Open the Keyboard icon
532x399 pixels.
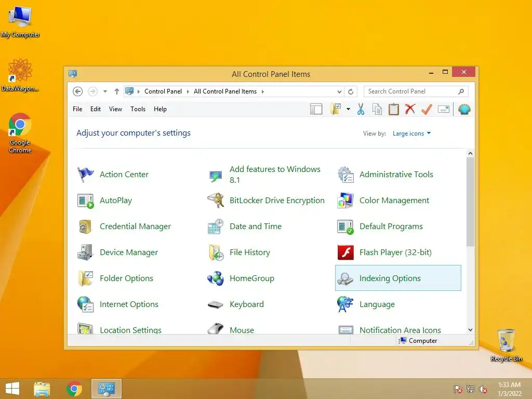tap(216, 304)
